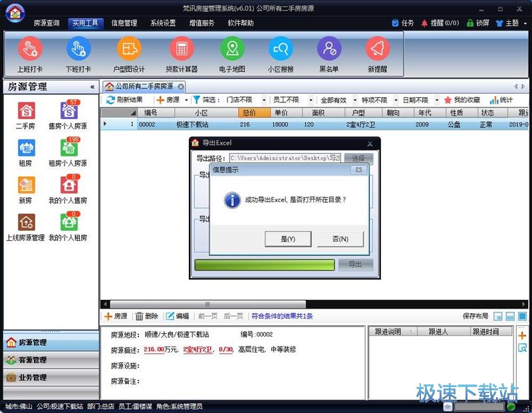Image resolution: width=532 pixels, height=413 pixels.
Task: Open the 实用工具 menu
Action: pos(85,23)
